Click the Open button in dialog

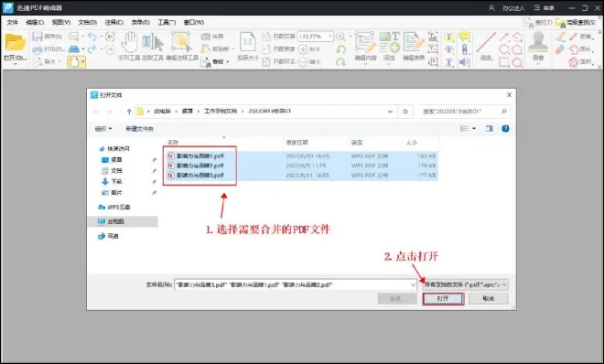(x=443, y=298)
